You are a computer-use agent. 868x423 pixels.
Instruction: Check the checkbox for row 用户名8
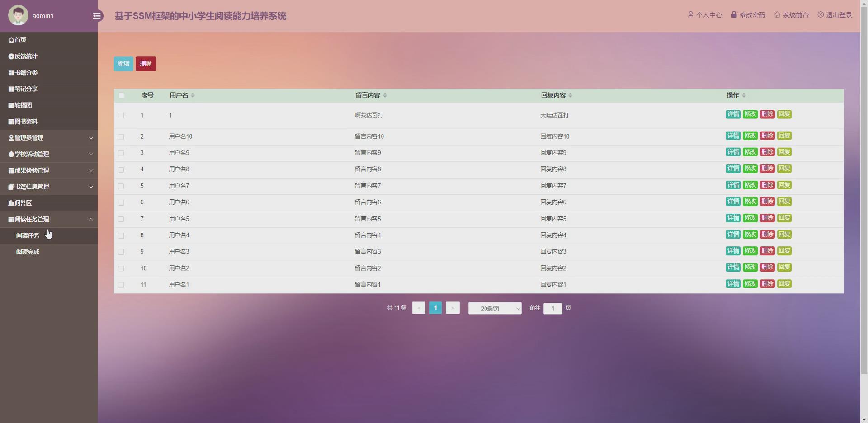tap(121, 170)
